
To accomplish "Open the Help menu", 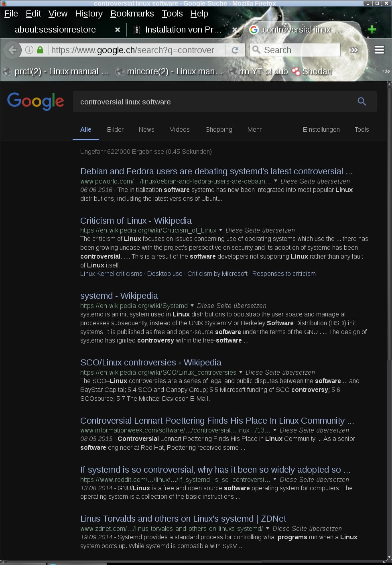I will 199,14.
